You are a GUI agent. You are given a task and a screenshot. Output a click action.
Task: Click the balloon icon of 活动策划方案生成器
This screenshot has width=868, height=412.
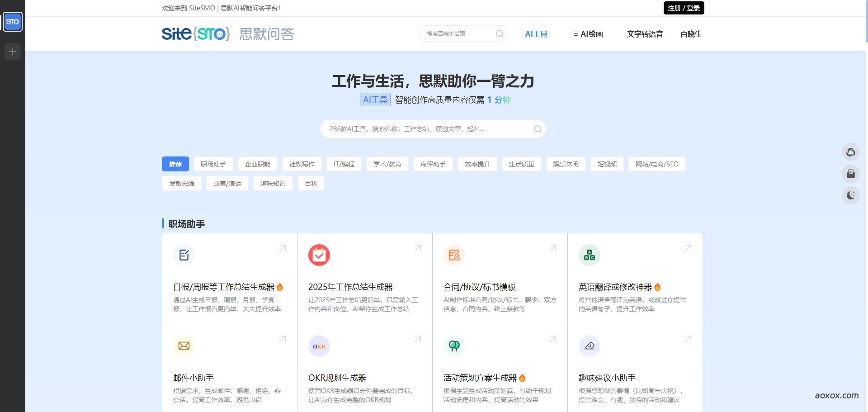tap(454, 346)
